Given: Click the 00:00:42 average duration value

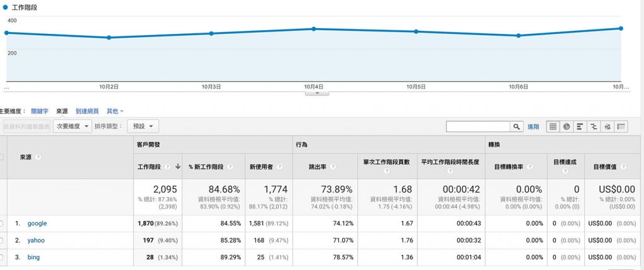Looking at the screenshot, I should 462,189.
